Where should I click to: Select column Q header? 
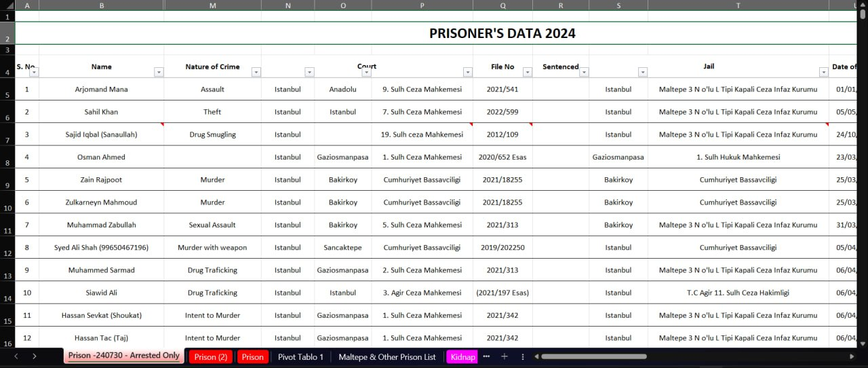point(503,5)
